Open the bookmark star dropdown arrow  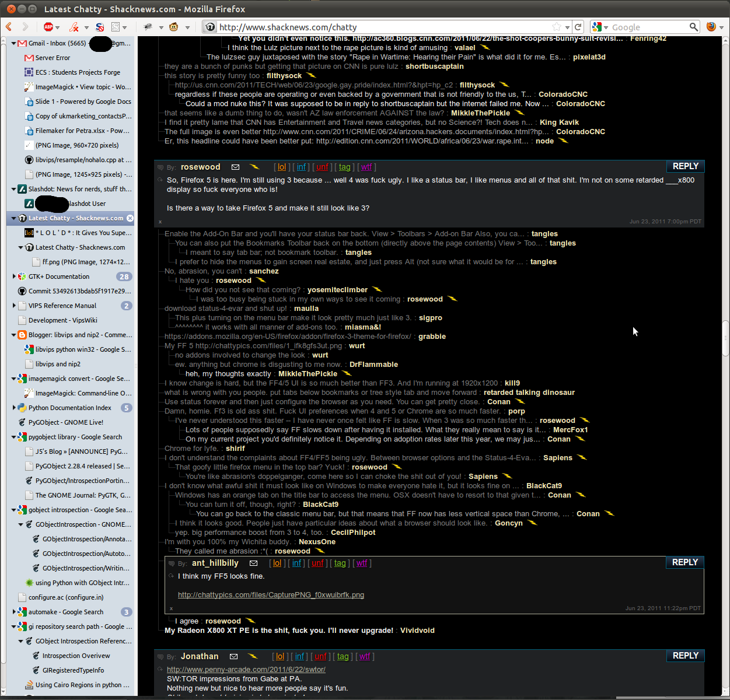567,27
